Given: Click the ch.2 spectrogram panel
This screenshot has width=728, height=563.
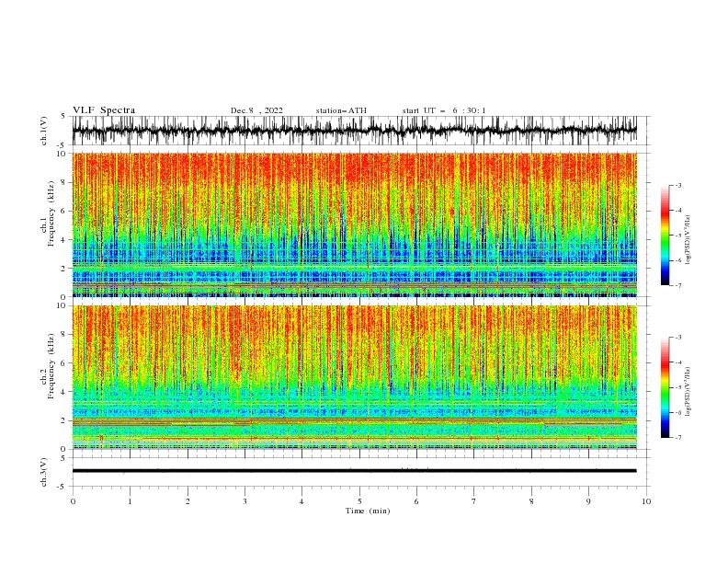Looking at the screenshot, I should click(354, 377).
